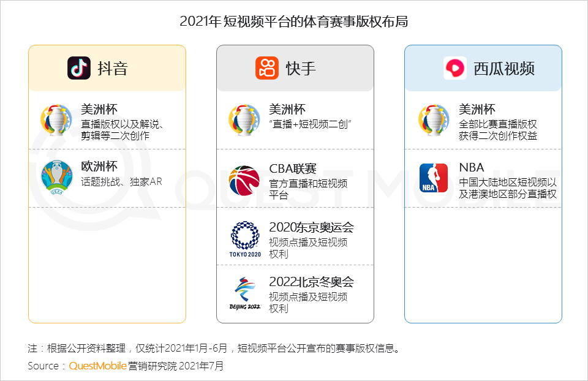Click the Tokyo 2020 Olympics logo
The image size is (588, 381).
pyautogui.click(x=245, y=240)
